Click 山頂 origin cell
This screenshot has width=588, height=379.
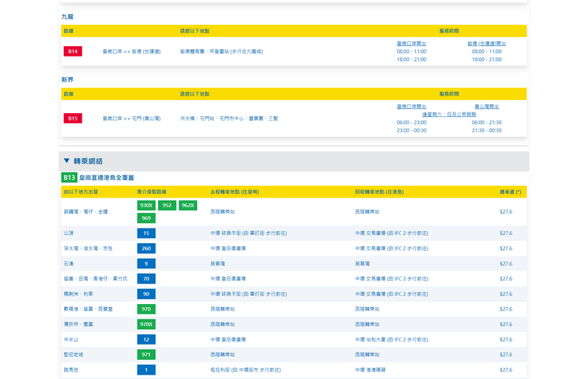[68, 233]
